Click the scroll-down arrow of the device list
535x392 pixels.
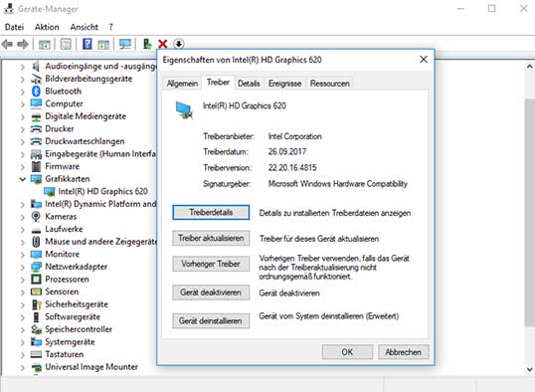530,369
